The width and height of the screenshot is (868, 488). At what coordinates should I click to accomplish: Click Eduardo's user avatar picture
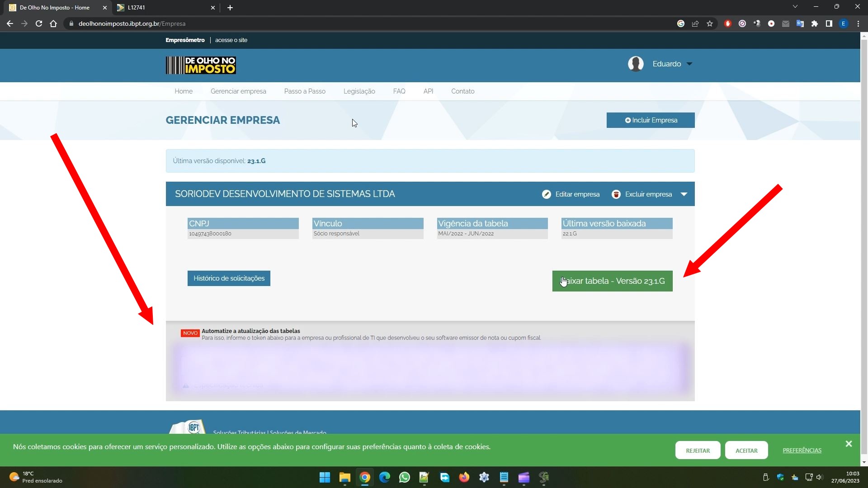point(636,64)
